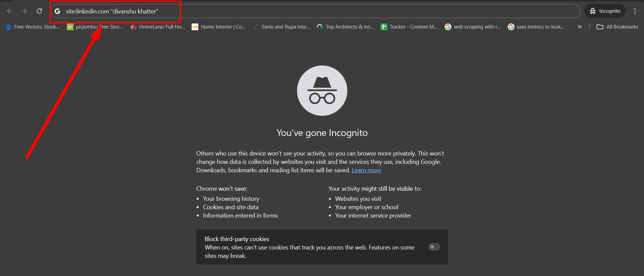Open saas metrics to look bookmark
Screen dimensions: 644x276
pyautogui.click(x=536, y=27)
